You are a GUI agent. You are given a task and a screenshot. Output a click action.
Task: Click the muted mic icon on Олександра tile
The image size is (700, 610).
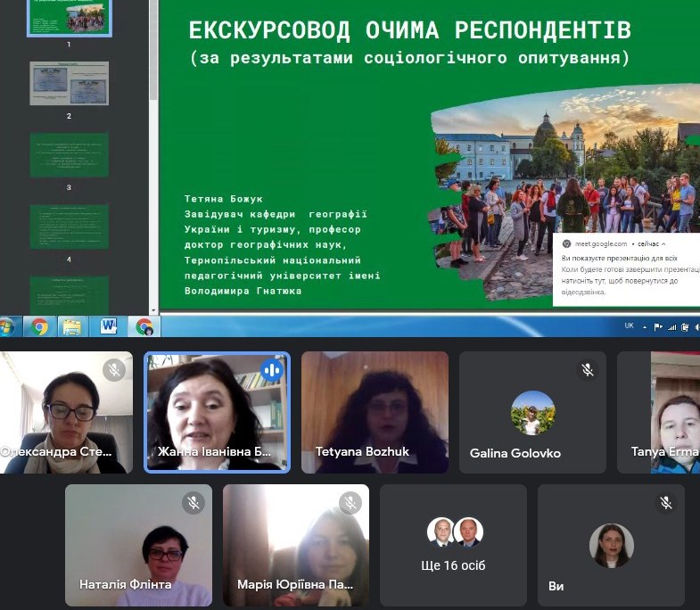pos(114,370)
